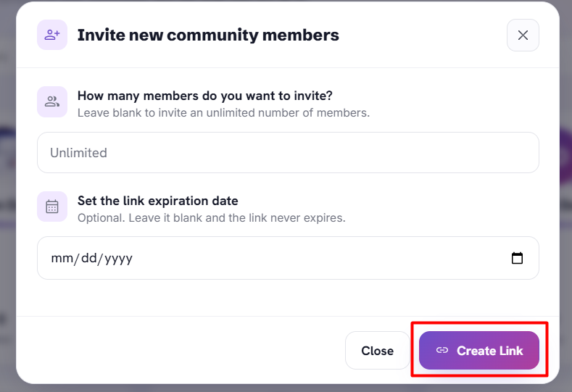
Task: Click the blank footer area left of Close
Action: click(x=181, y=351)
